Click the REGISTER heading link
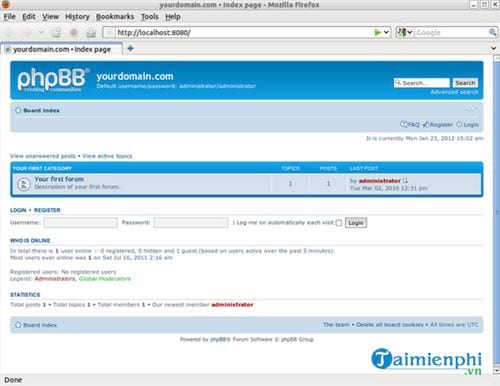The height and width of the screenshot is (386, 500). click(47, 210)
